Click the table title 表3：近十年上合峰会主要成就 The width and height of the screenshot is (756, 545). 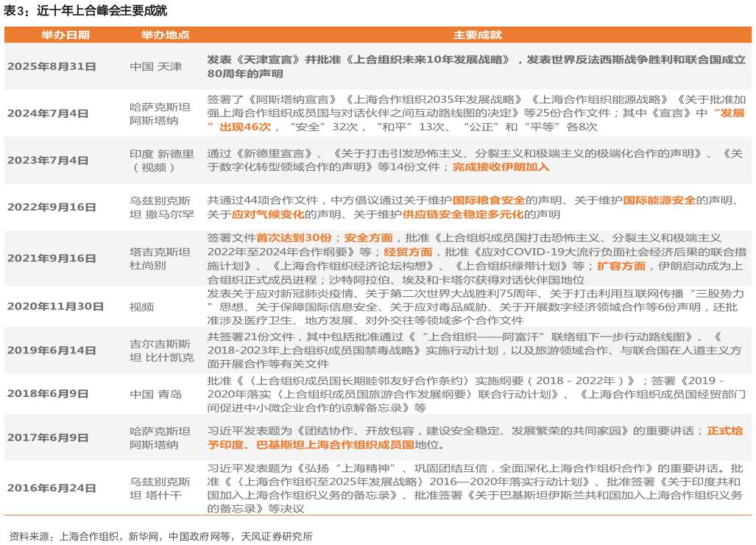tap(86, 11)
